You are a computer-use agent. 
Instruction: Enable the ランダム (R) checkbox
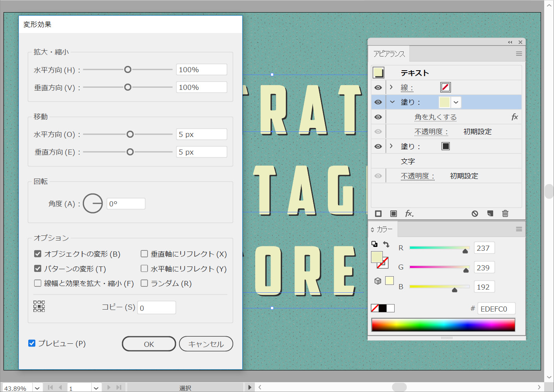click(x=144, y=283)
